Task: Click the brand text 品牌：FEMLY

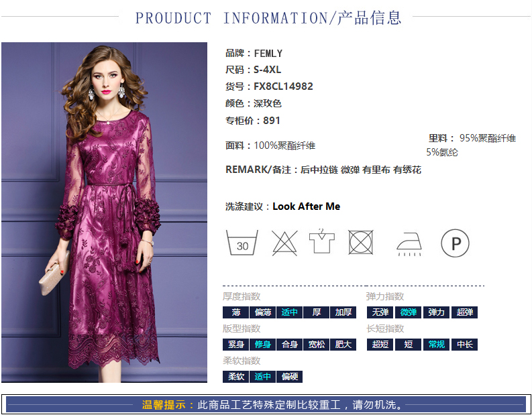Action: click(254, 53)
